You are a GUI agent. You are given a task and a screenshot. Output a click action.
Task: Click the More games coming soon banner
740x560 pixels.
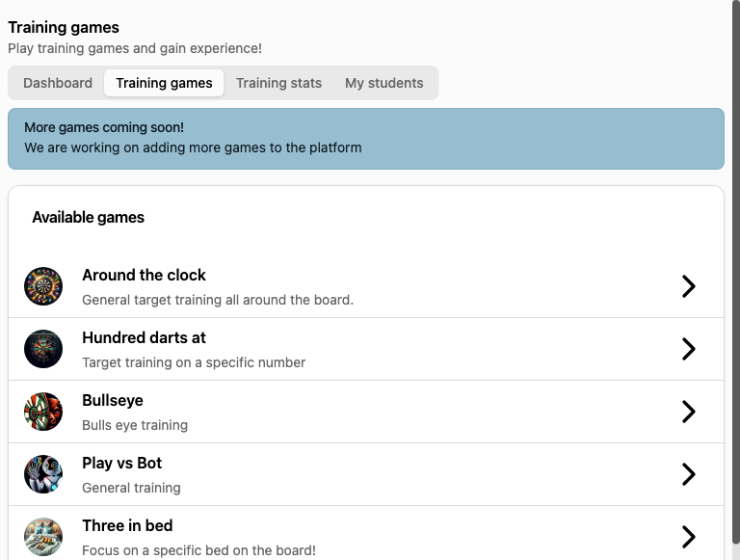[366, 139]
